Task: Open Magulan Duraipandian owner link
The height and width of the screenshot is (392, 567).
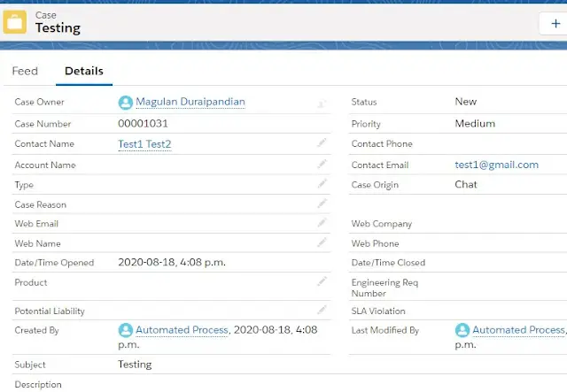Action: tap(190, 102)
